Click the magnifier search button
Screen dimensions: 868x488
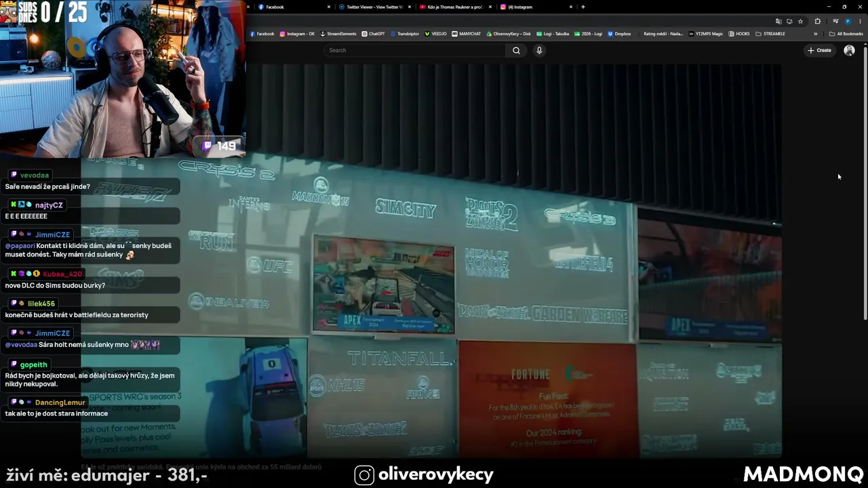click(516, 50)
